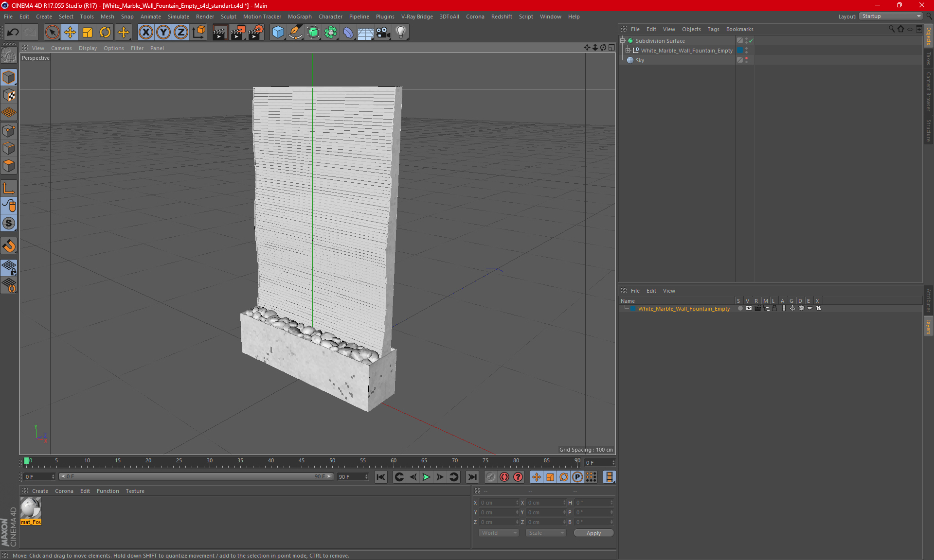
Task: Open viewport Cameras menu
Action: pyautogui.click(x=61, y=48)
